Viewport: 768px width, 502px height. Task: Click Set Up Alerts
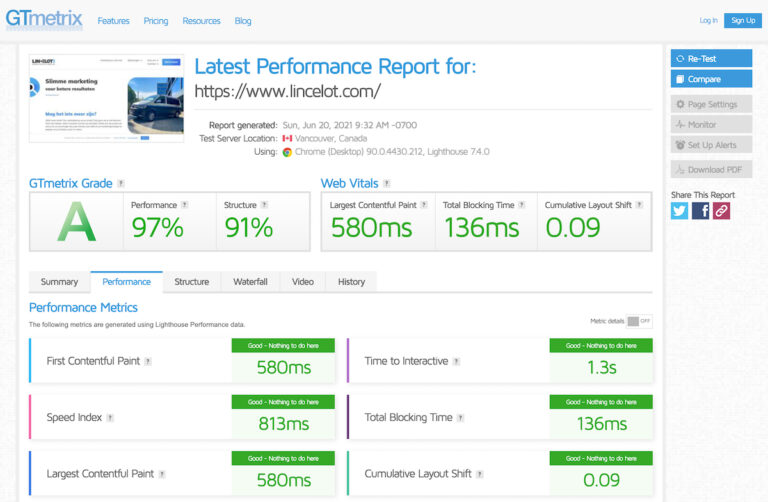(x=711, y=145)
